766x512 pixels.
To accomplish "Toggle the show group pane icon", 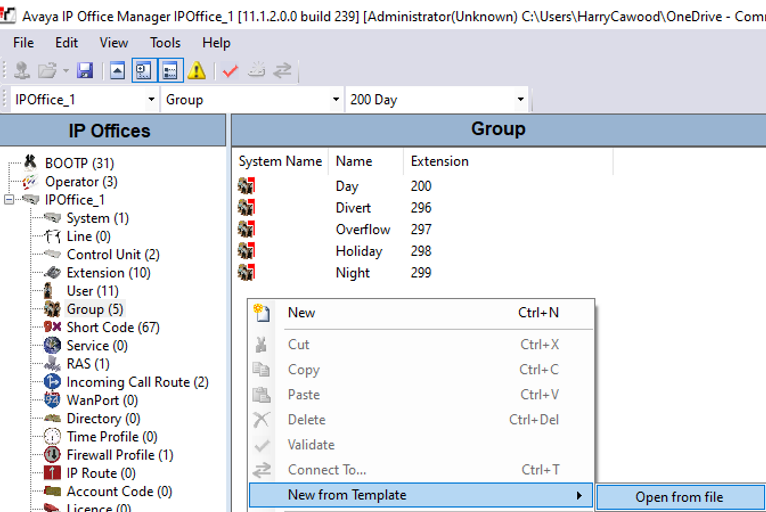I will pos(170,71).
